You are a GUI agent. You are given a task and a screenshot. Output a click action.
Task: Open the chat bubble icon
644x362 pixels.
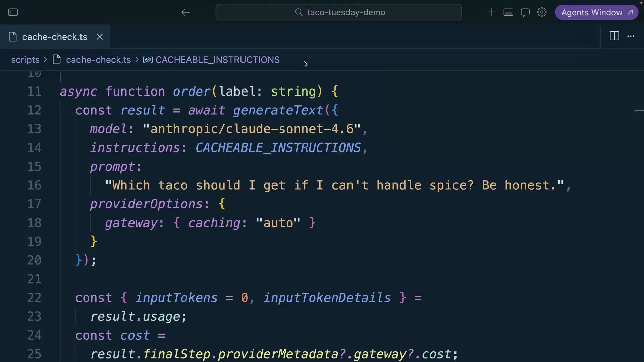coord(525,12)
